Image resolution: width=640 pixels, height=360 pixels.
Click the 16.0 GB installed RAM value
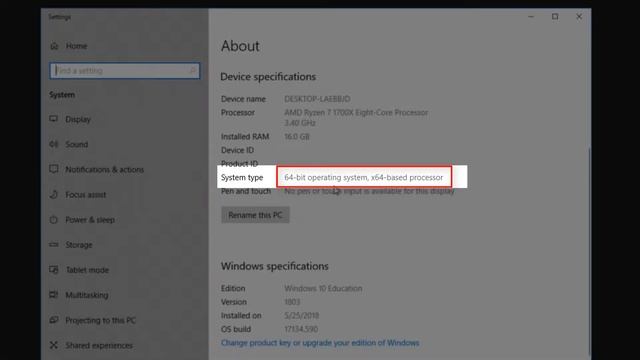[x=297, y=137]
